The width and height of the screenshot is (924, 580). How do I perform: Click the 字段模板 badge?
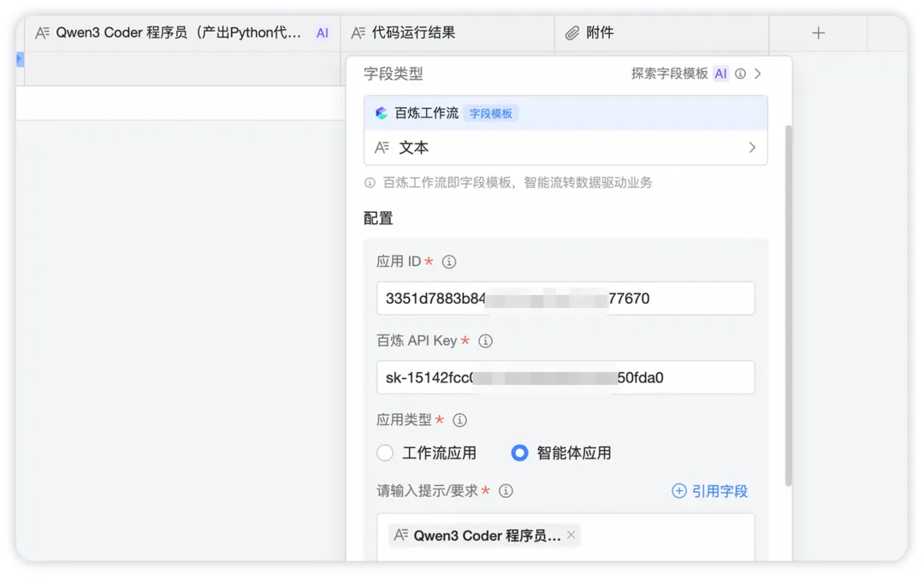491,113
